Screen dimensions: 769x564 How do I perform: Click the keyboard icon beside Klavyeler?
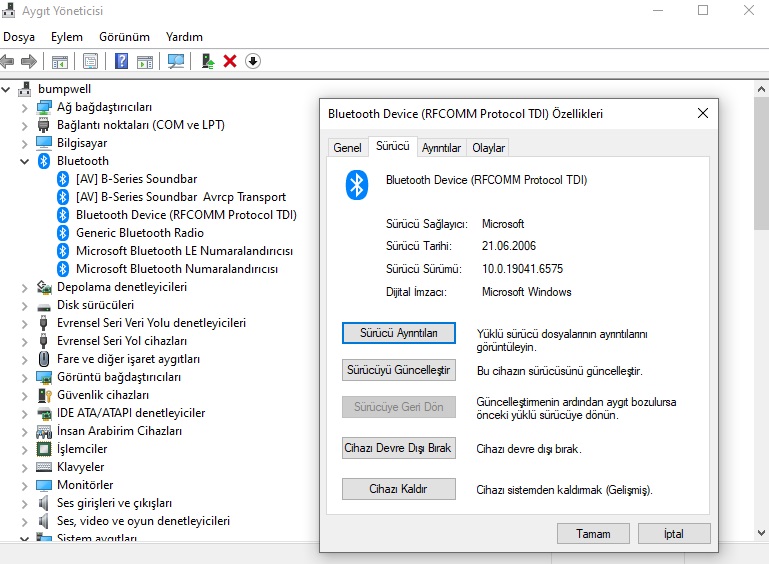(44, 467)
